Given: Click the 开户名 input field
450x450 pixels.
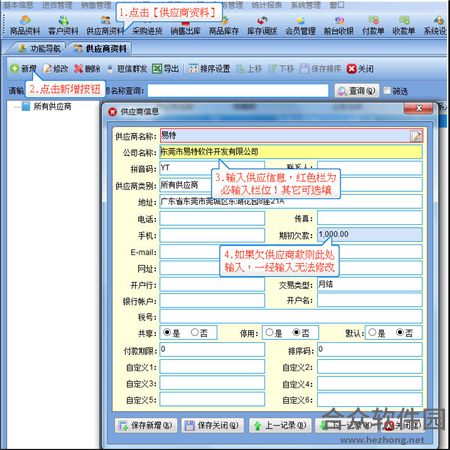Looking at the screenshot, I should coord(370,300).
